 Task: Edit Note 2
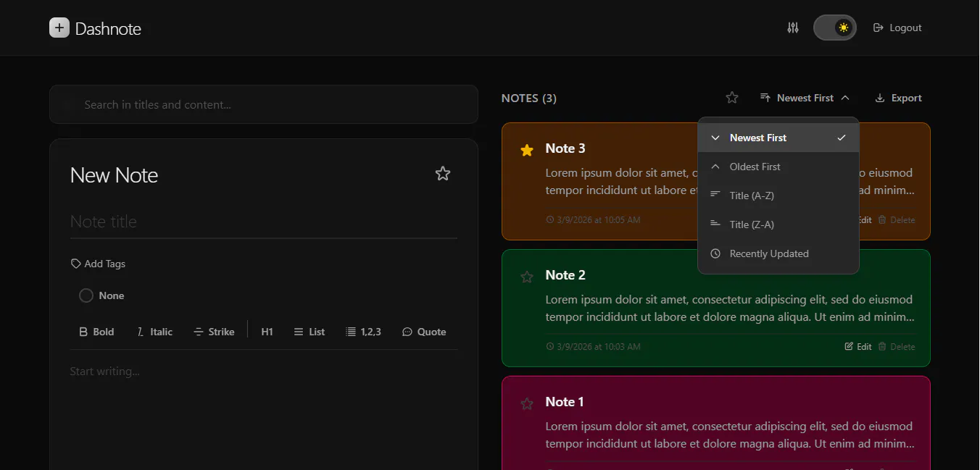(x=858, y=346)
